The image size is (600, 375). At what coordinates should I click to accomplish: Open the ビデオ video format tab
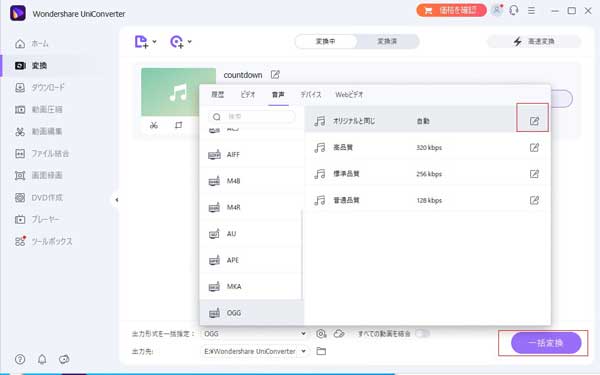pyautogui.click(x=248, y=95)
